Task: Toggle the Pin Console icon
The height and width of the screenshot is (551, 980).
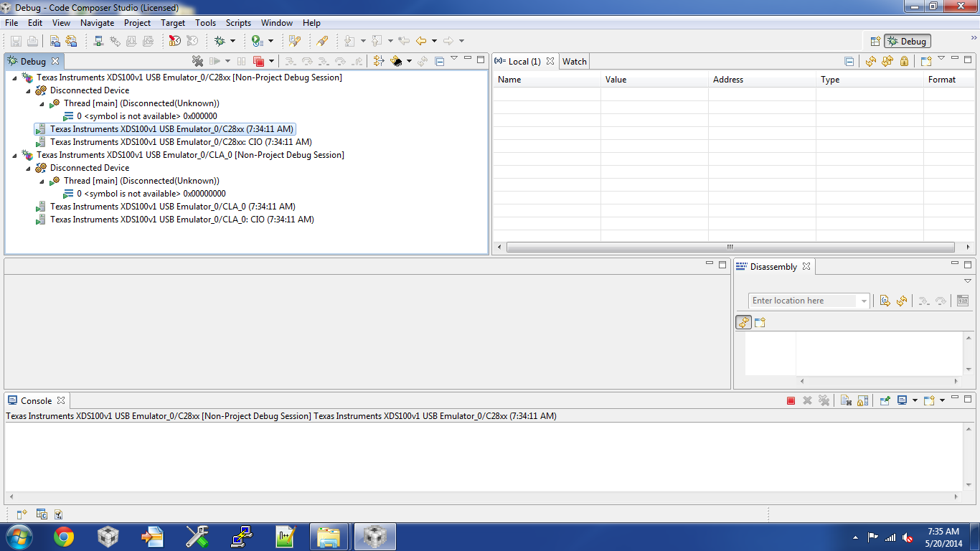Action: click(885, 401)
